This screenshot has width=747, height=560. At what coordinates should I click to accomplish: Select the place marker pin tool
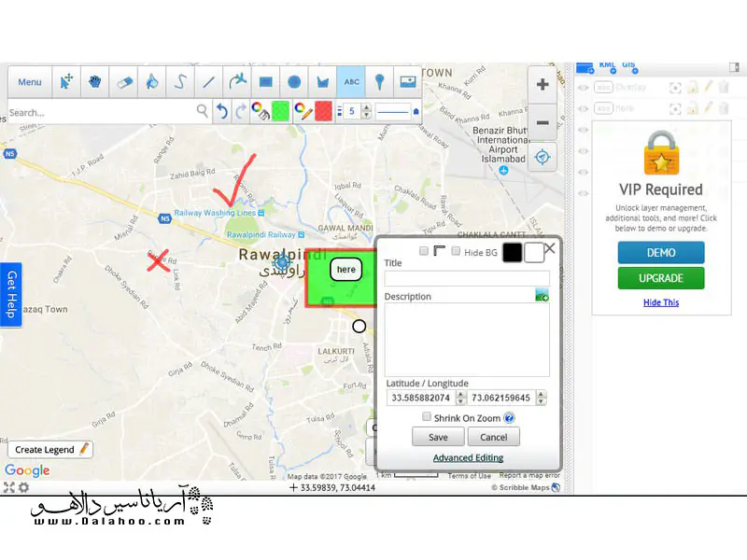click(380, 82)
